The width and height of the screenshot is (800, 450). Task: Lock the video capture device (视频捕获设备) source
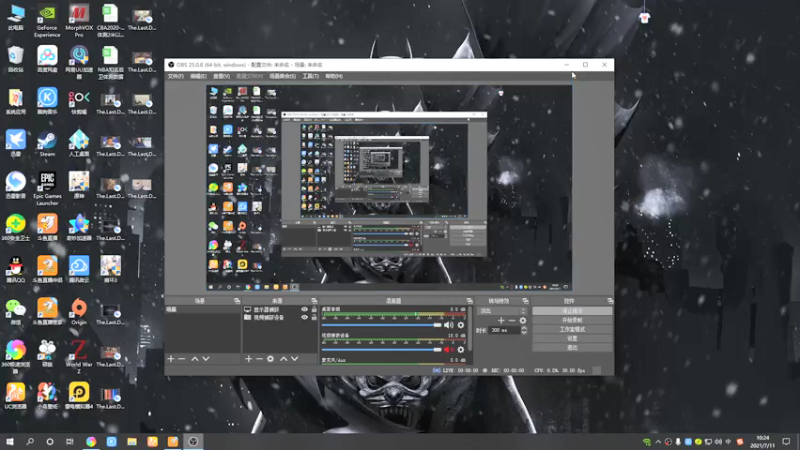(x=314, y=317)
